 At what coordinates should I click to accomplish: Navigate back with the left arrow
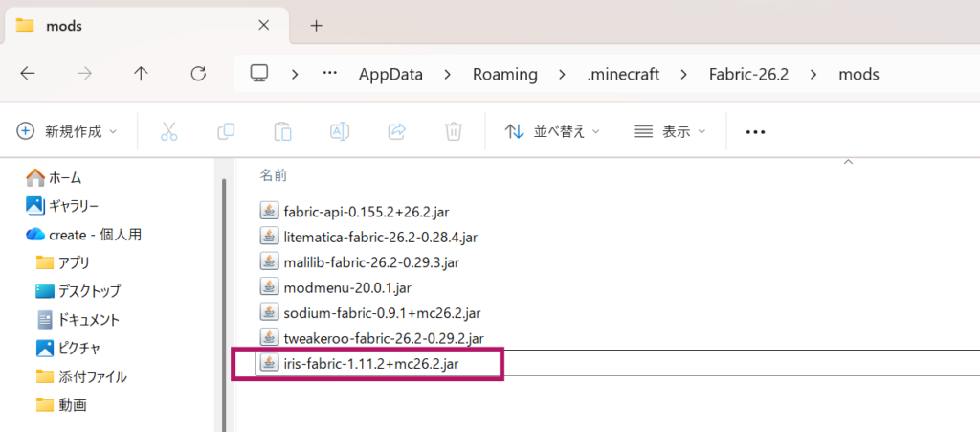(28, 75)
